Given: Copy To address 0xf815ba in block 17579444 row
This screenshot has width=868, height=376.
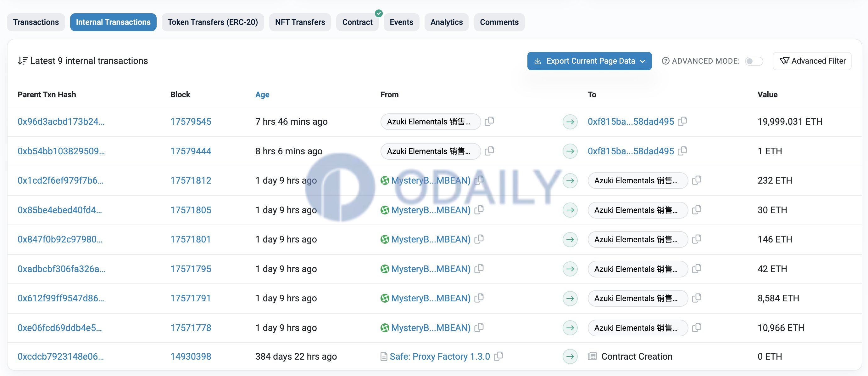Looking at the screenshot, I should (x=682, y=151).
